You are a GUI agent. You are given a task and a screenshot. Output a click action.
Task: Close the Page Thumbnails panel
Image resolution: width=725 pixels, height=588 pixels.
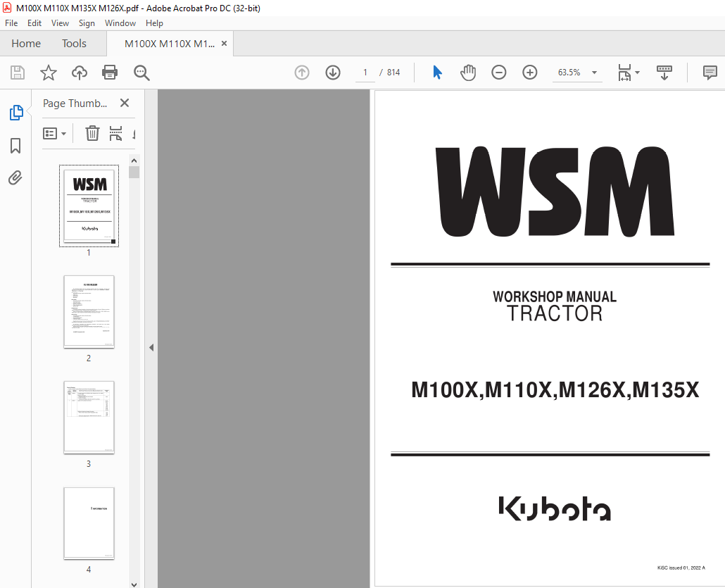click(x=125, y=103)
